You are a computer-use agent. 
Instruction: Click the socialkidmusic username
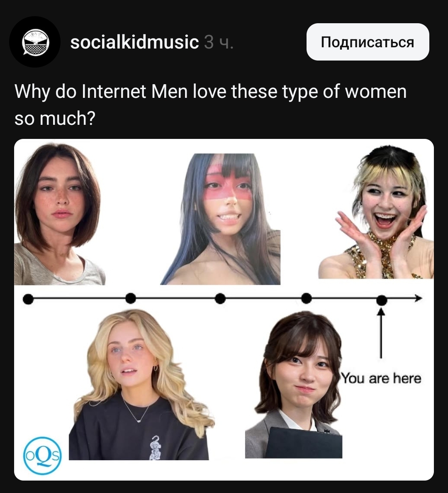click(134, 42)
